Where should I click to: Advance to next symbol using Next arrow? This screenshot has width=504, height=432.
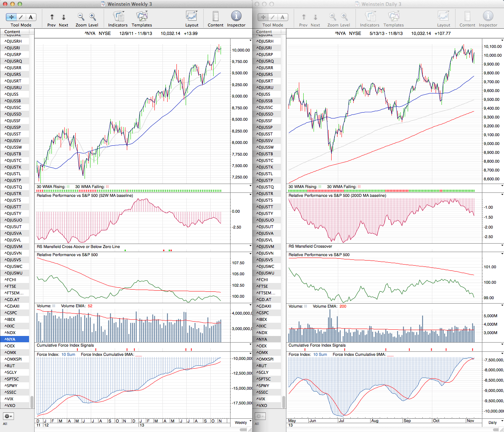[64, 17]
